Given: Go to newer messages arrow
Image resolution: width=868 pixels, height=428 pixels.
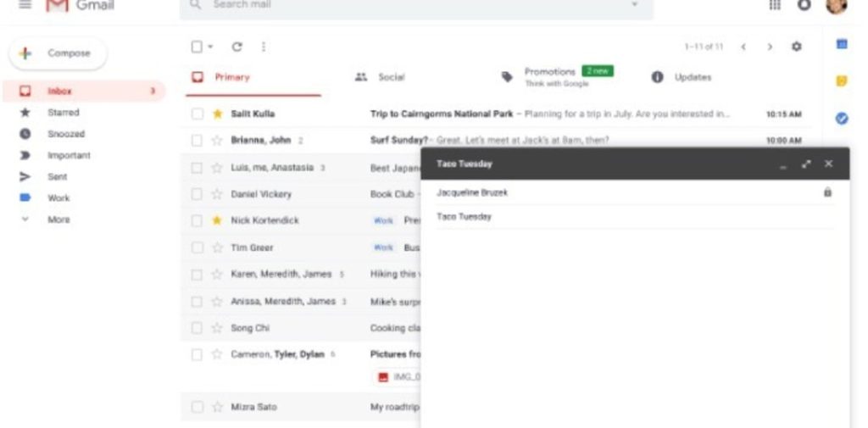Looking at the screenshot, I should pos(743,47).
